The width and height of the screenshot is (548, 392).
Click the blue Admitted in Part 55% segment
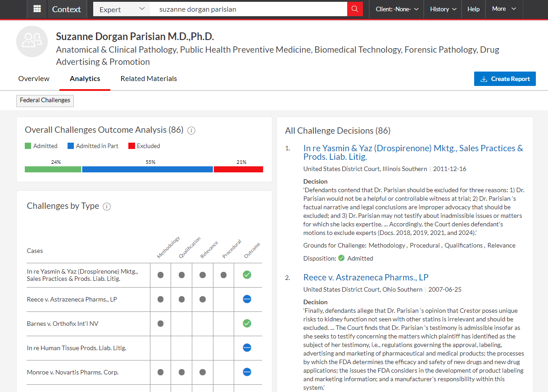click(147, 169)
